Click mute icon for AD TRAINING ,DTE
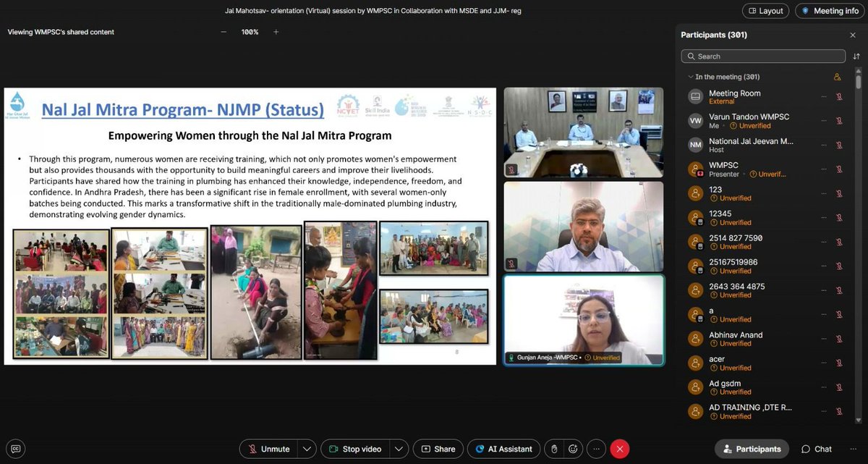 point(839,411)
